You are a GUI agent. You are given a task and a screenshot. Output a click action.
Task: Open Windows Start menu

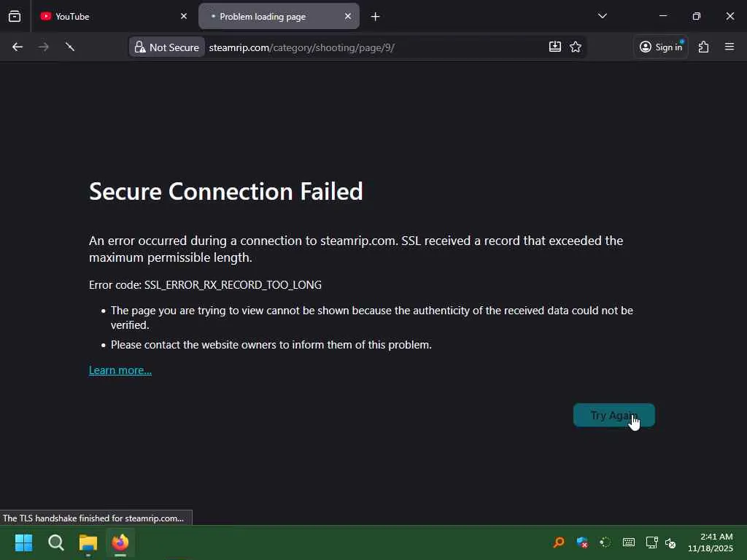coord(24,542)
